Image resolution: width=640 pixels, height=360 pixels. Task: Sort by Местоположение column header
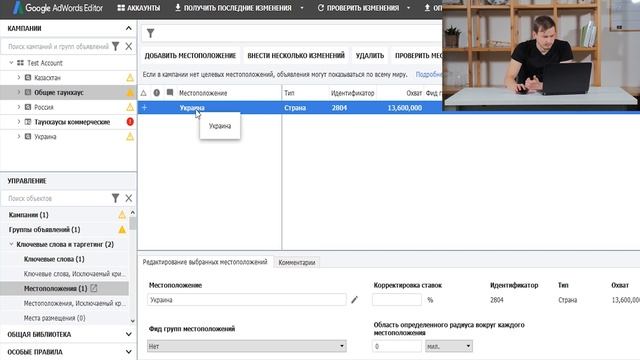(203, 93)
